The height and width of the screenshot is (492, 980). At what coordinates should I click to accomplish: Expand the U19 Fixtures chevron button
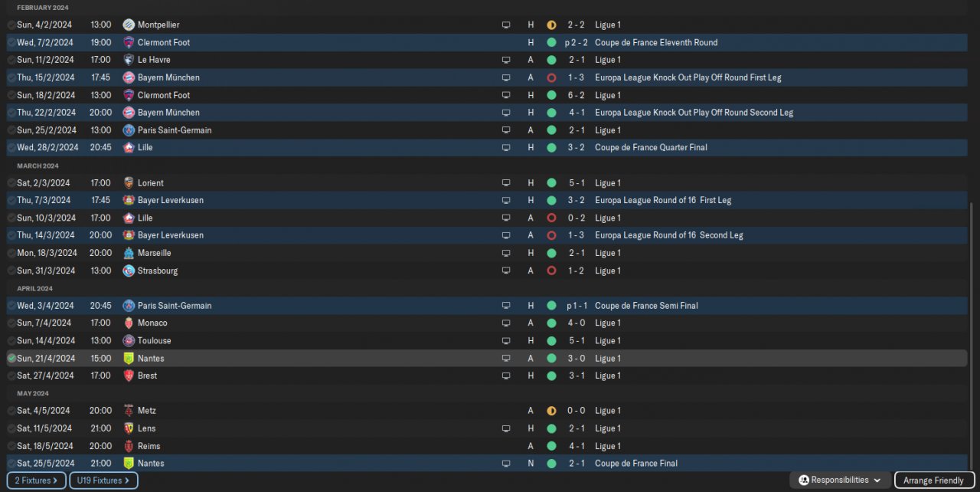pyautogui.click(x=103, y=481)
